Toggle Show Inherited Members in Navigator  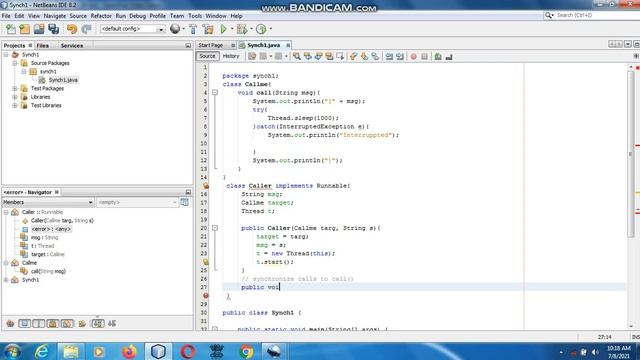tap(10, 324)
